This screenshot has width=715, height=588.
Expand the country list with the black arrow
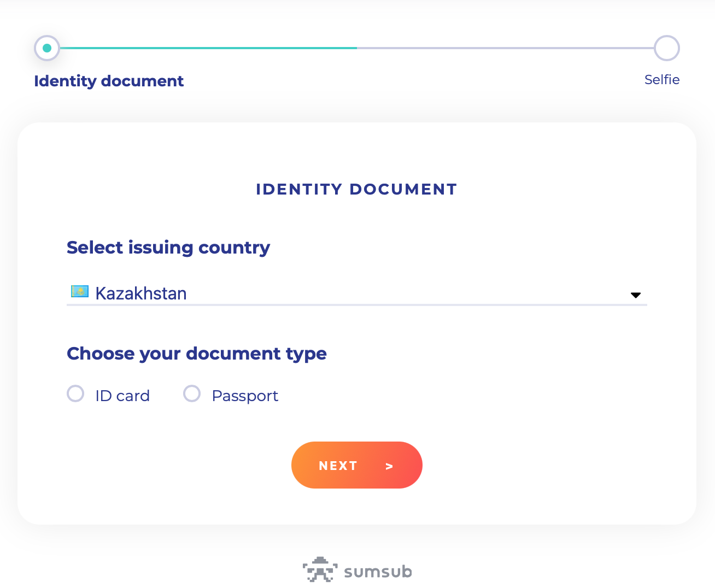[635, 295]
